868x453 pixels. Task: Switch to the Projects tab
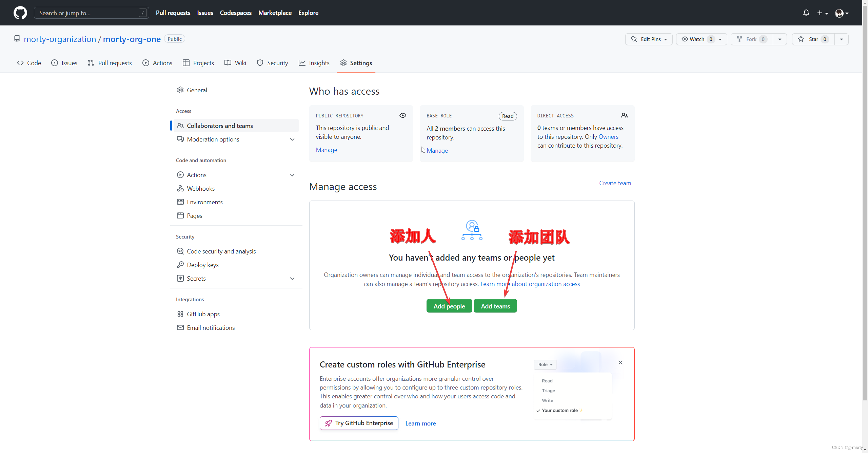(x=198, y=63)
